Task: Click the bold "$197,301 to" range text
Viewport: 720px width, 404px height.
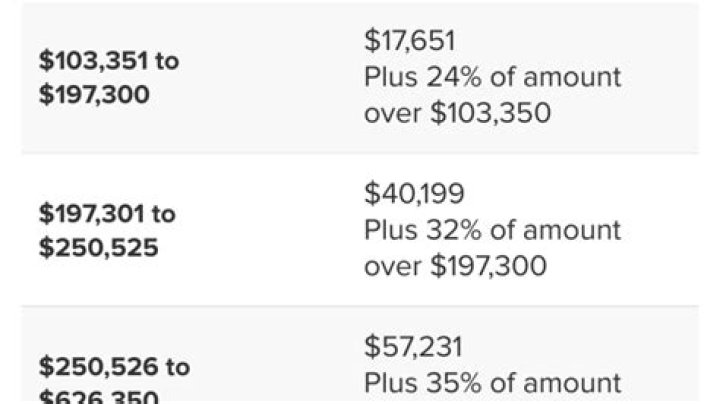Action: coord(107,213)
